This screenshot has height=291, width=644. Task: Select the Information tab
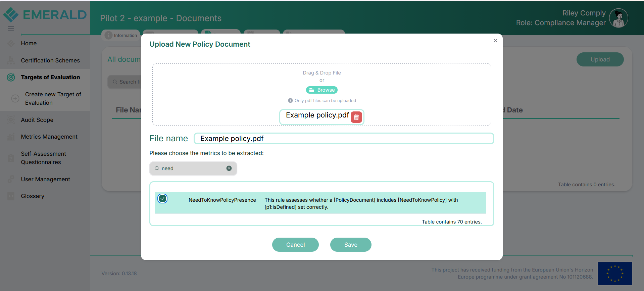121,35
